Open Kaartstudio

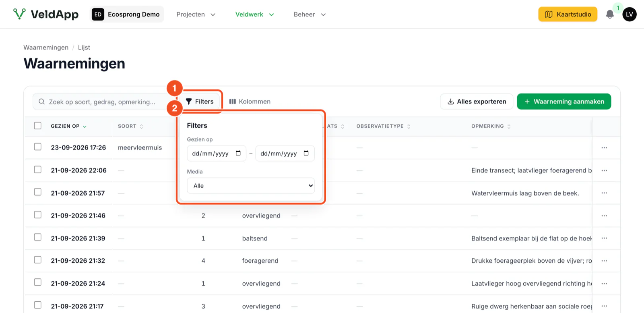[x=568, y=15]
